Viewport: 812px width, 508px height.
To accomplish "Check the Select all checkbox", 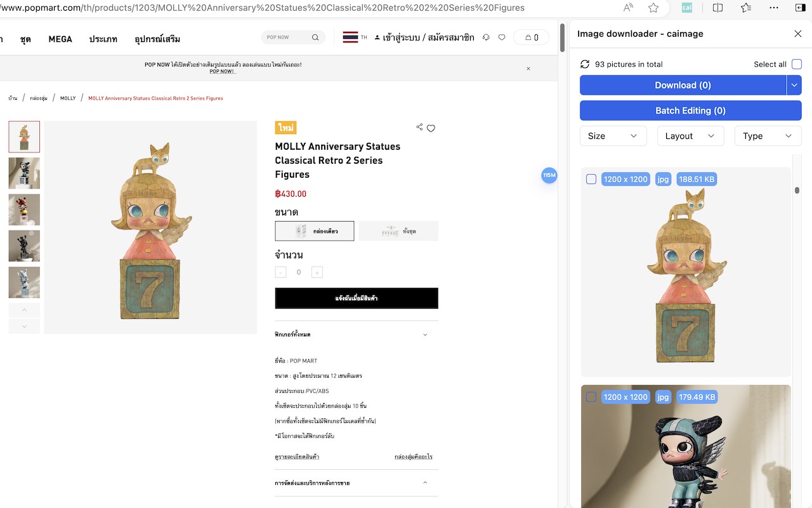I will pyautogui.click(x=797, y=64).
